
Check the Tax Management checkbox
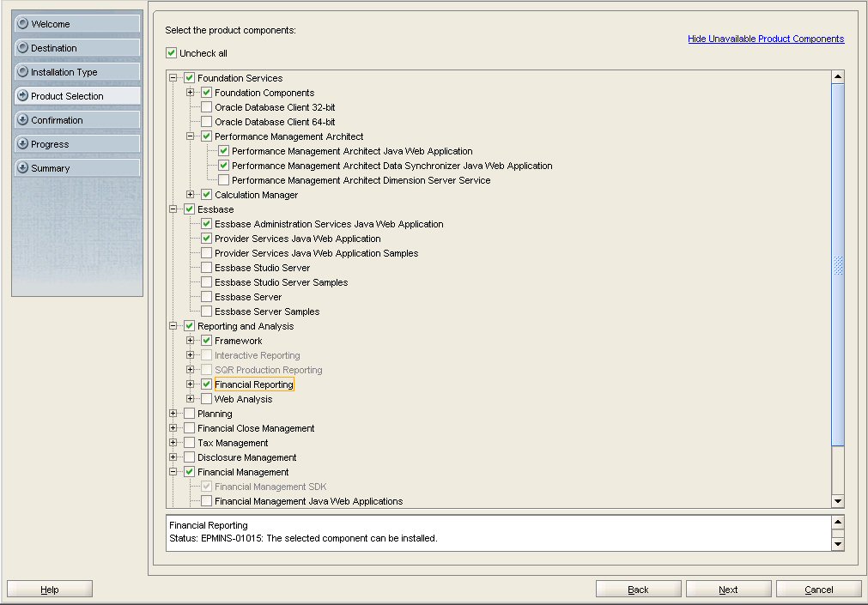[190, 443]
